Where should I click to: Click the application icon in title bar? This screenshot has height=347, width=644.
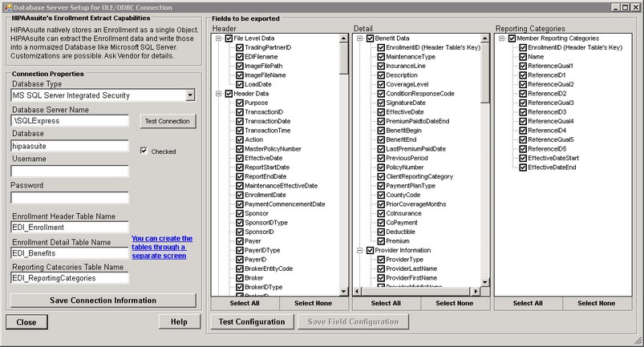tap(7, 7)
